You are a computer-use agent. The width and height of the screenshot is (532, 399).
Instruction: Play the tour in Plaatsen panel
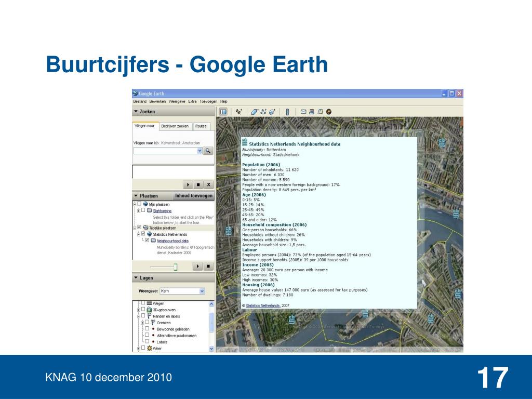[198, 267]
